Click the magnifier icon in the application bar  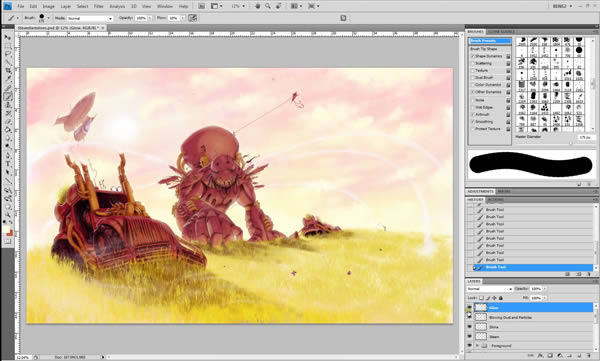268,6
